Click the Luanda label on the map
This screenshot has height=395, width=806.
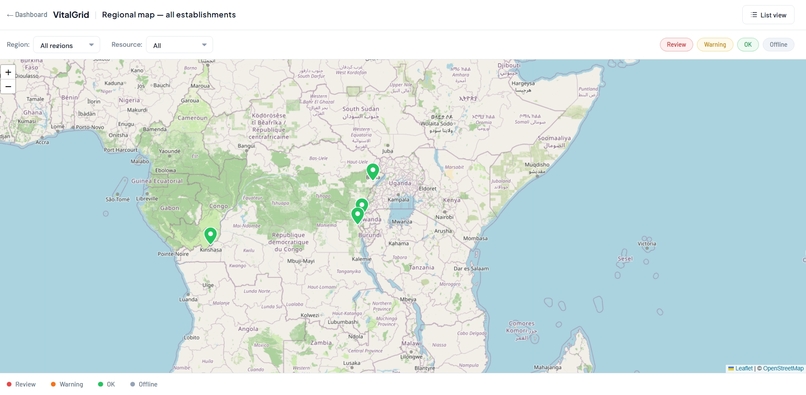188,299
